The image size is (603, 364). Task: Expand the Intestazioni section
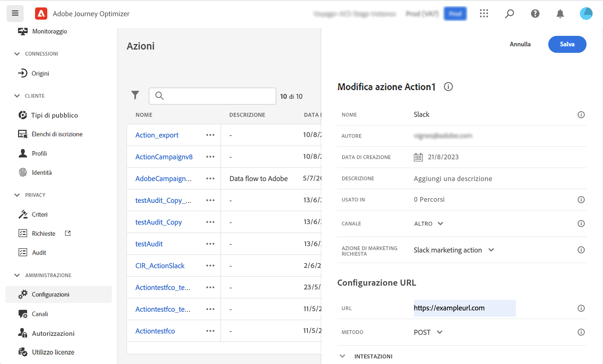click(x=342, y=356)
